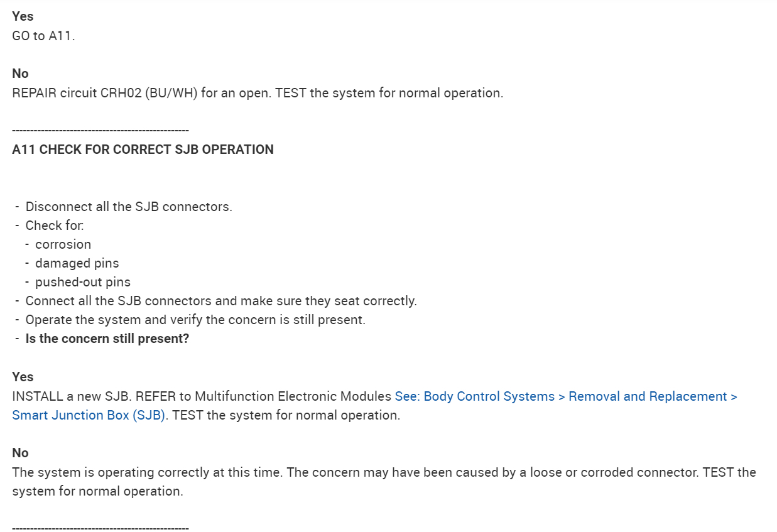Click the 'GO to A11.' text
Image resolution: width=777 pixels, height=532 pixels.
click(43, 36)
